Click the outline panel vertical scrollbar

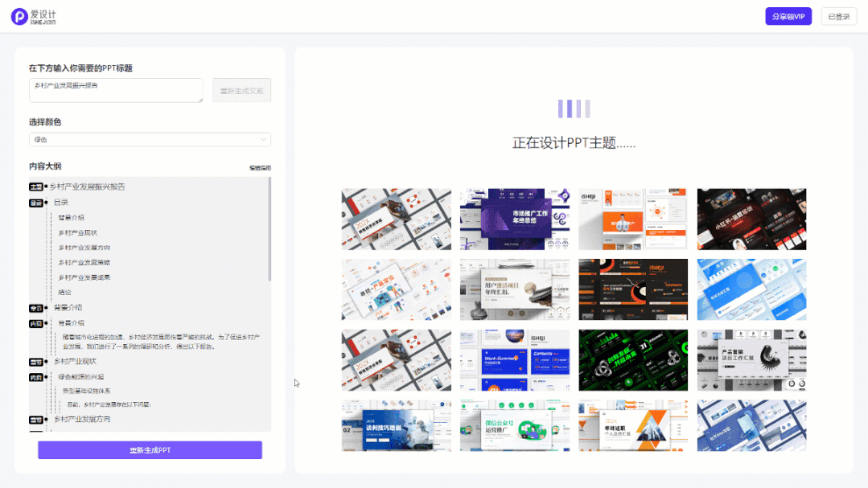point(269,229)
